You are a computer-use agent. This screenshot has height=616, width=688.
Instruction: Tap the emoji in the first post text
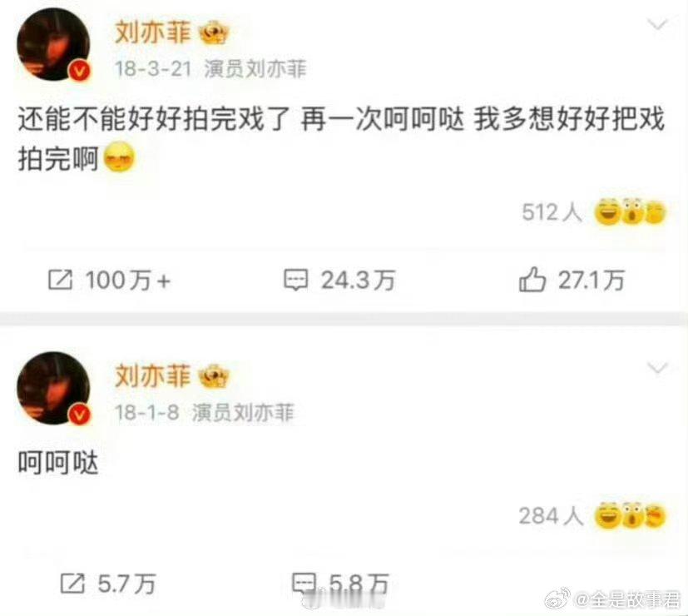(x=119, y=157)
